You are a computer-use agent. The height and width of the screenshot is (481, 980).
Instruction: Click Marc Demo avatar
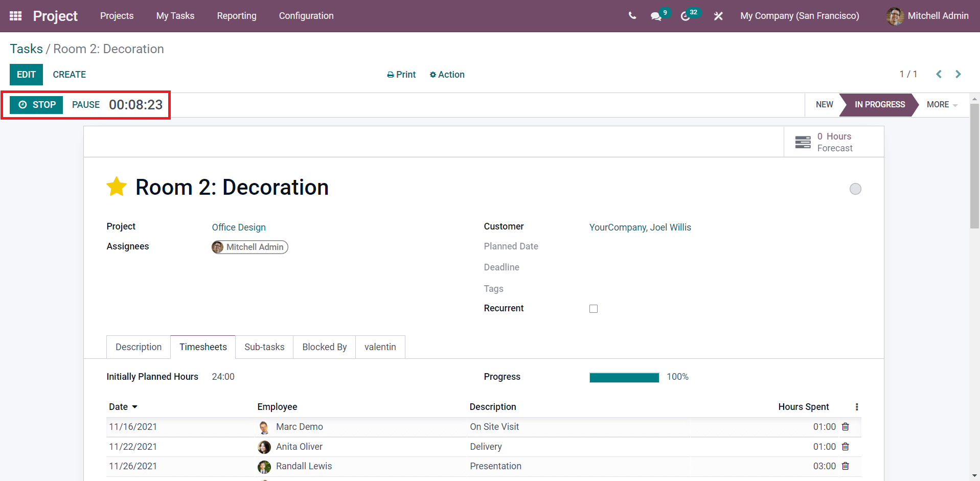[264, 427]
